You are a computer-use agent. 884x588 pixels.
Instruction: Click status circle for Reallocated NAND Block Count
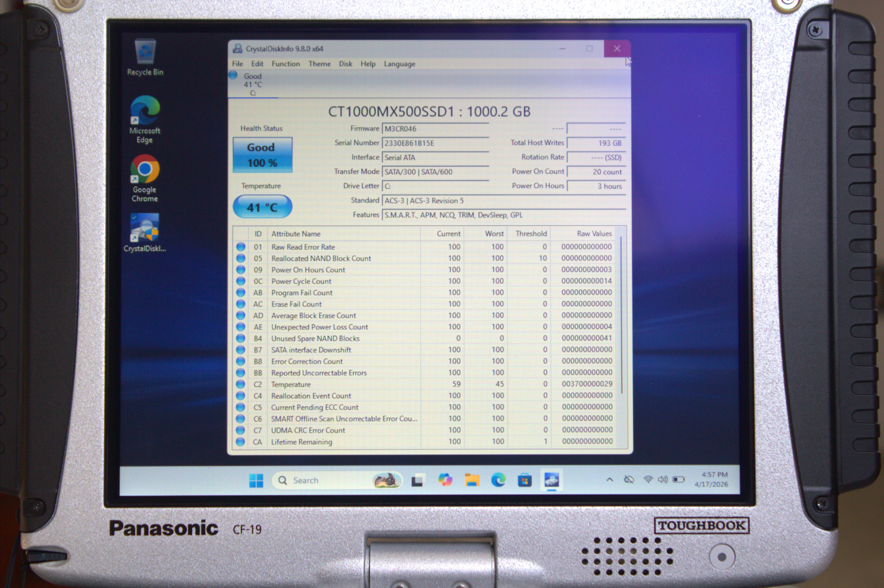pos(241,258)
